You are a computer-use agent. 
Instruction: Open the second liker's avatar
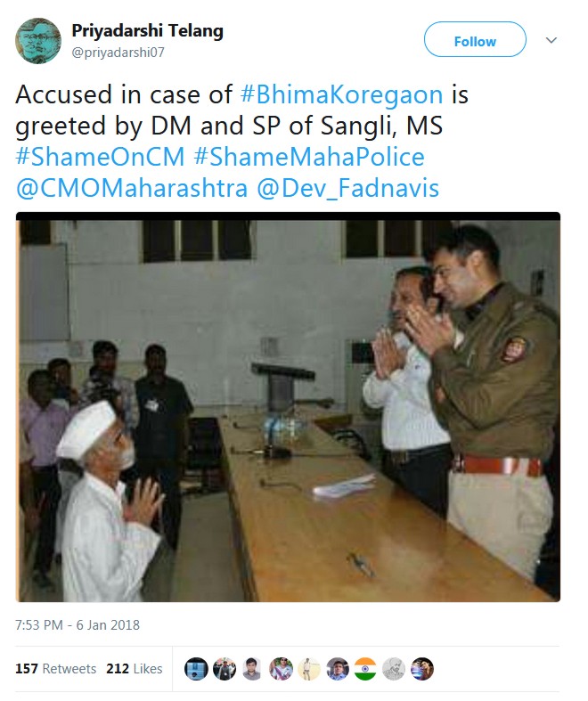225,669
